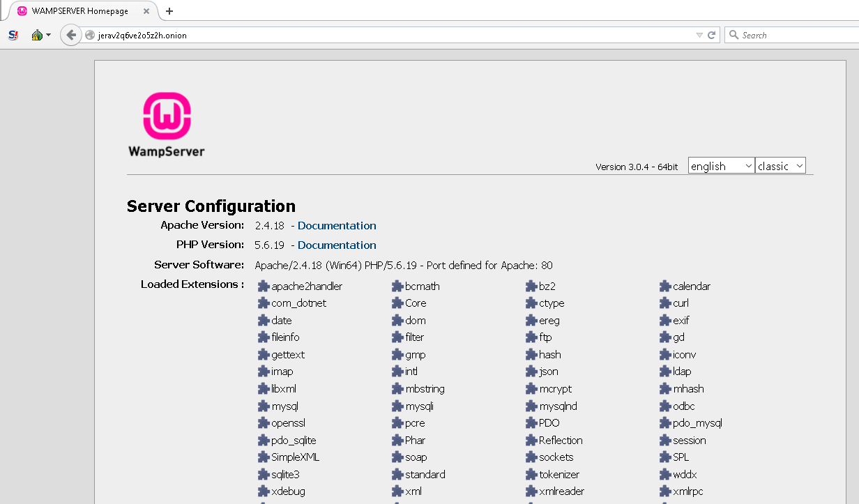Click the browser back arrow button
This screenshot has height=504, width=859.
coord(70,35)
